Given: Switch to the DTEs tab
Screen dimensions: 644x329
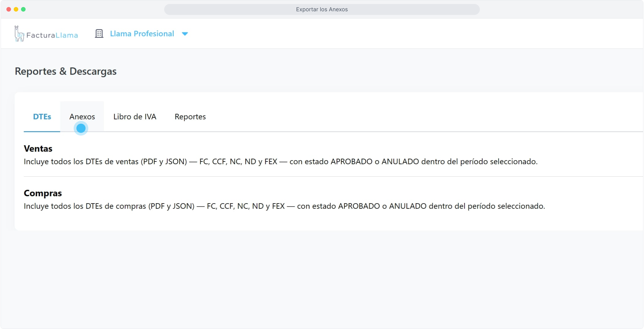Looking at the screenshot, I should (x=42, y=117).
